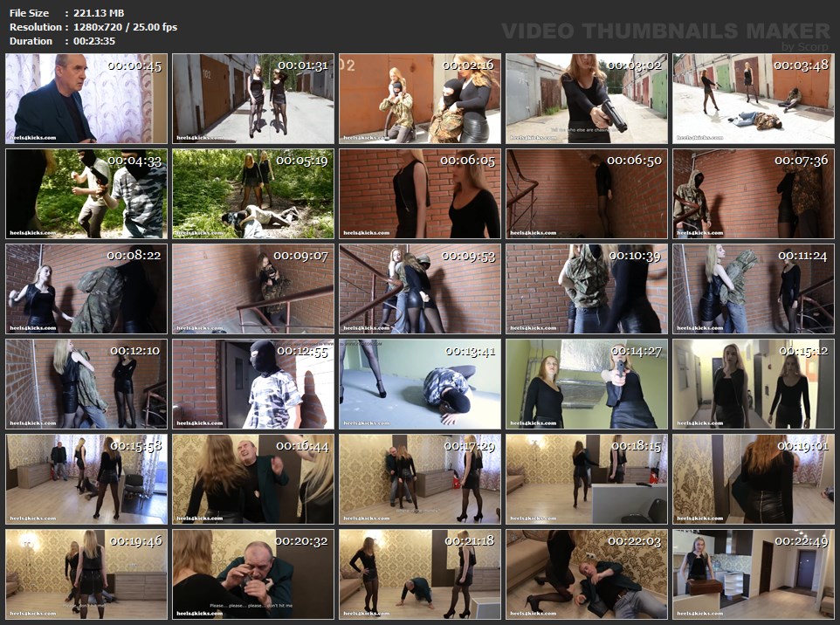The width and height of the screenshot is (840, 625).
Task: Select the forest frame at 00:05:19
Action: click(x=253, y=194)
